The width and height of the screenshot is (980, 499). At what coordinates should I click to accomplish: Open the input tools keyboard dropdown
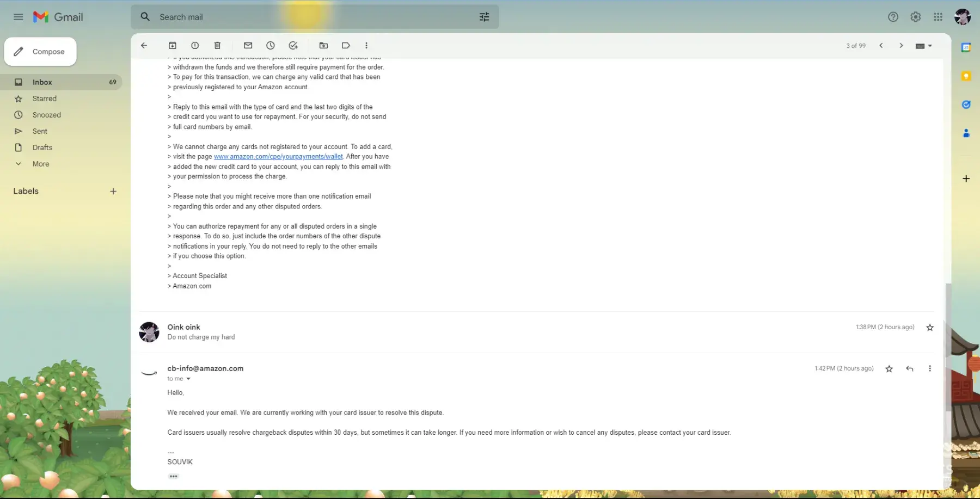pyautogui.click(x=924, y=46)
